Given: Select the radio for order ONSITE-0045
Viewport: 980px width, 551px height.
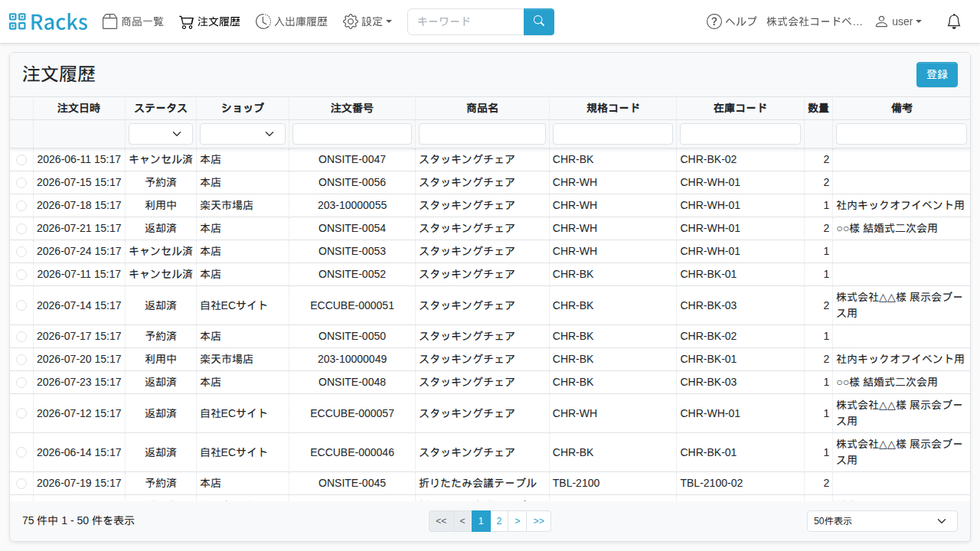Looking at the screenshot, I should pos(21,484).
